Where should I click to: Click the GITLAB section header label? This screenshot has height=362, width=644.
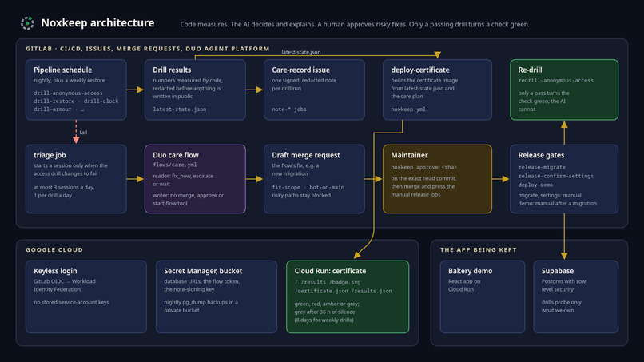(x=148, y=49)
